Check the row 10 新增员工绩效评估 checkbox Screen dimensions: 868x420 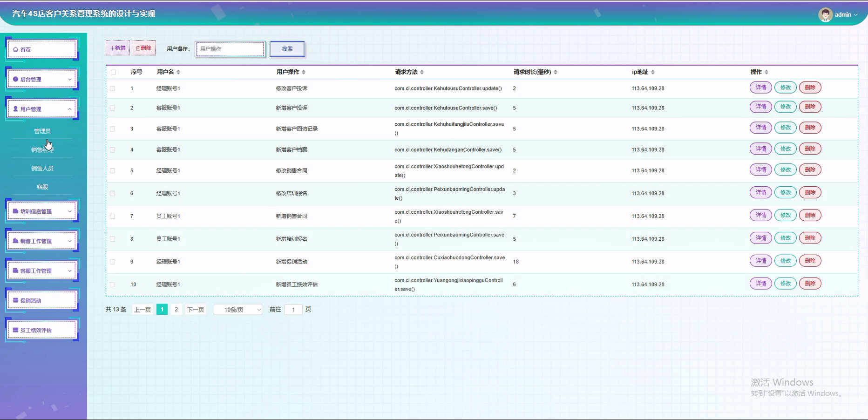click(113, 285)
